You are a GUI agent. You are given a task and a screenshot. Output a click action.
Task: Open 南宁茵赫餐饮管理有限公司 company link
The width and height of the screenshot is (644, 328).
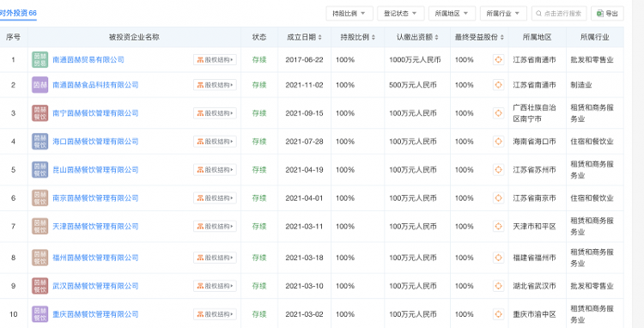[x=95, y=113]
